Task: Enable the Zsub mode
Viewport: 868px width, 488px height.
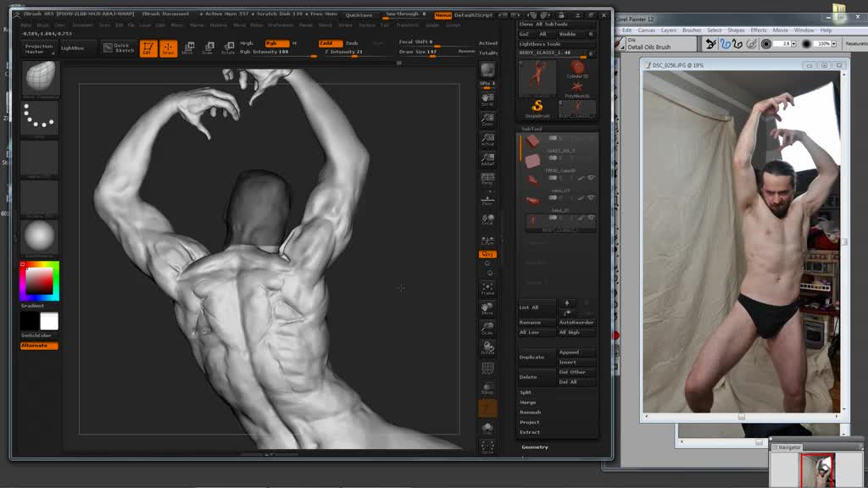Action: (x=352, y=43)
